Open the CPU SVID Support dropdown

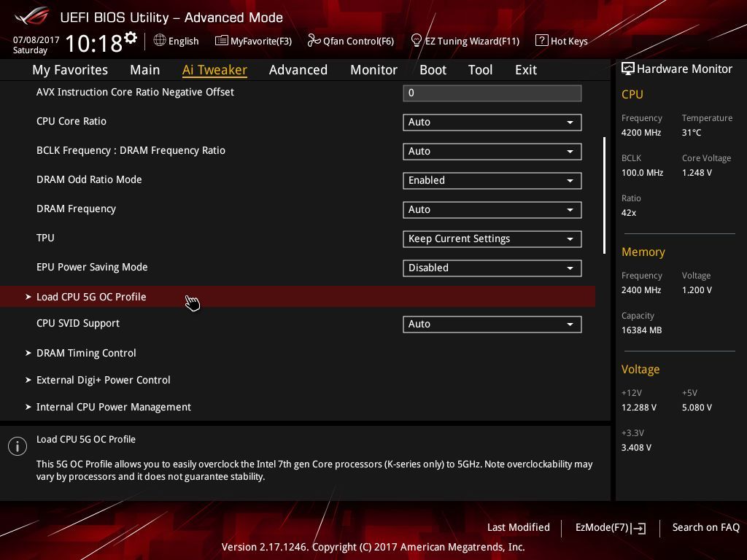click(492, 324)
